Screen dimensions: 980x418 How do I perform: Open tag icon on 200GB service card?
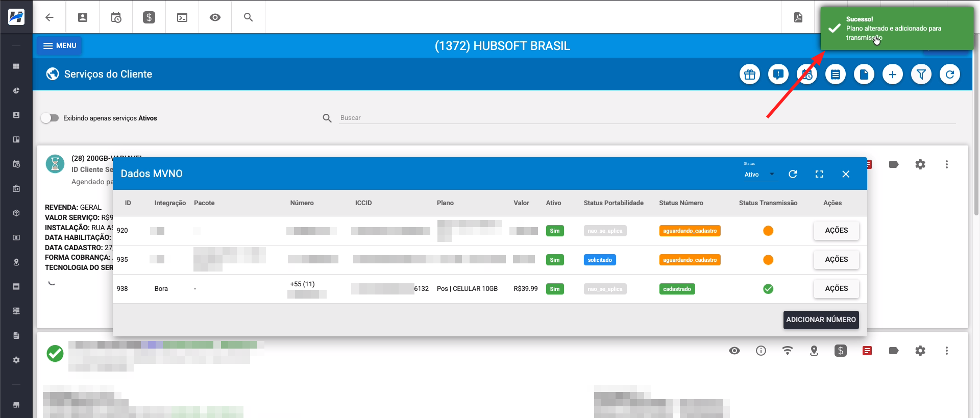[x=894, y=164]
